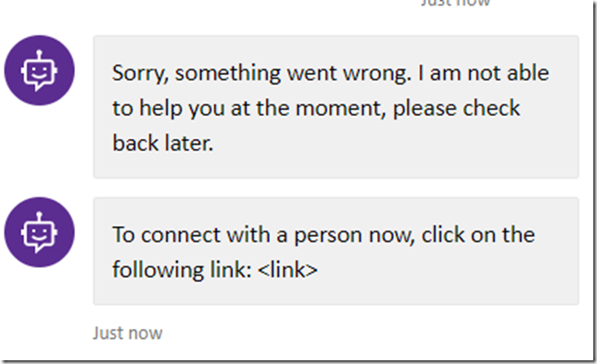Click the speech tail under the bottom robot icon
597x364 pixels.
[39, 248]
